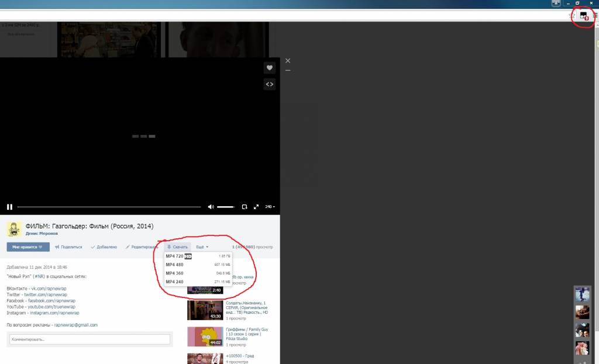Mute the video using the speaker icon
The width and height of the screenshot is (599, 364).
pyautogui.click(x=211, y=207)
